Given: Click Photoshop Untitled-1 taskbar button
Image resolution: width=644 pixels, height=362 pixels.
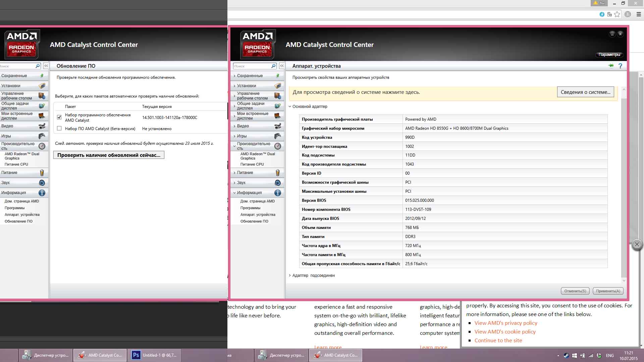Looking at the screenshot, I should (x=155, y=355).
